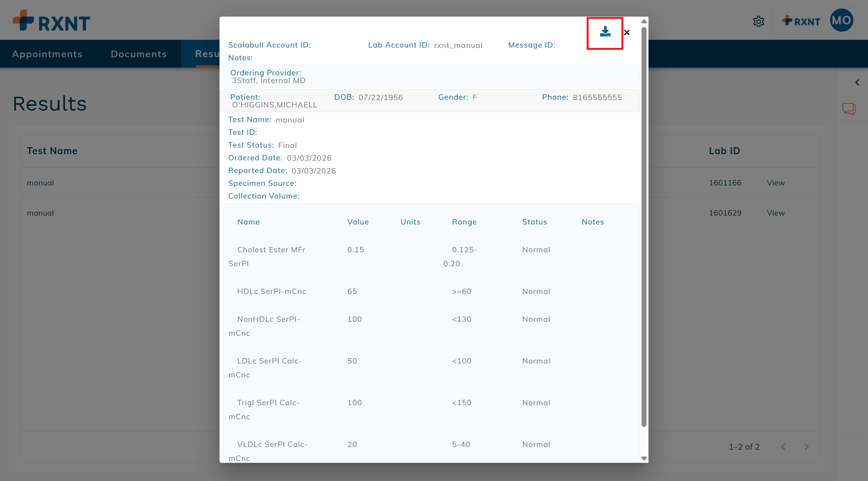Switch to the Appointments tab

click(47, 54)
